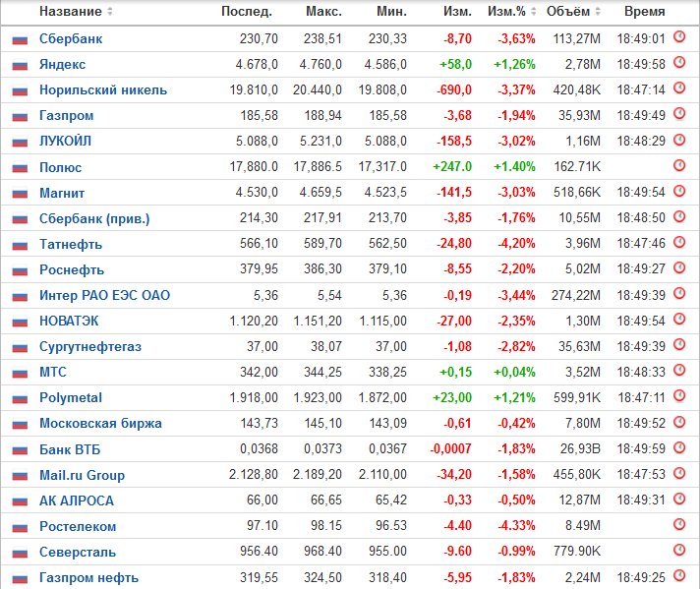Select the 5.231,0 high price for ЛУКОЙЛ

(x=321, y=142)
